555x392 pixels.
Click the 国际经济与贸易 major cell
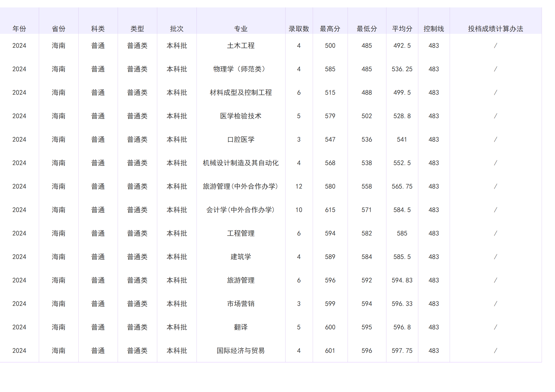[241, 350]
